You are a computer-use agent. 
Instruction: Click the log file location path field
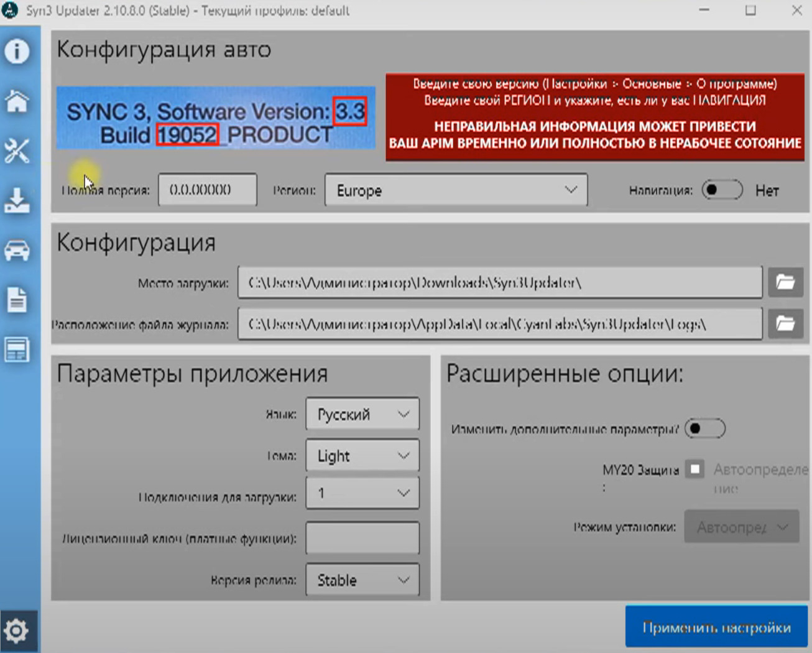click(500, 324)
